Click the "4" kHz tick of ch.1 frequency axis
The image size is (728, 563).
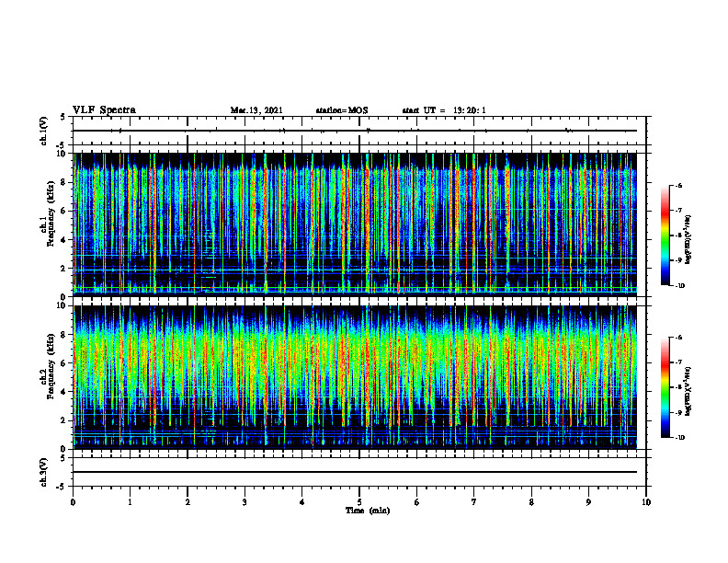[x=63, y=240]
